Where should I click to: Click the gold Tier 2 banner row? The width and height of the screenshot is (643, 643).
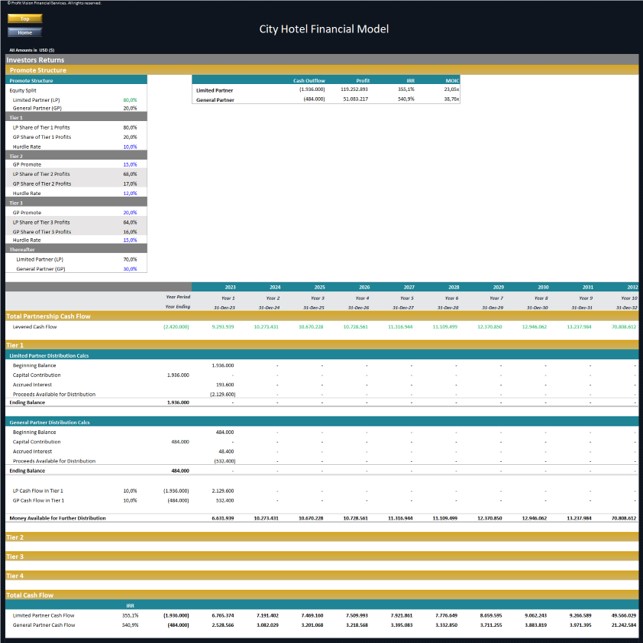(x=322, y=537)
